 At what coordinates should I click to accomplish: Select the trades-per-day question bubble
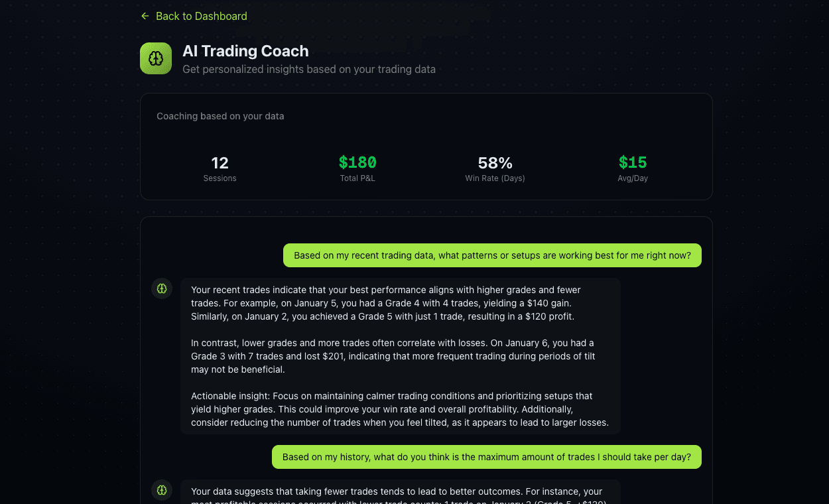pos(486,457)
